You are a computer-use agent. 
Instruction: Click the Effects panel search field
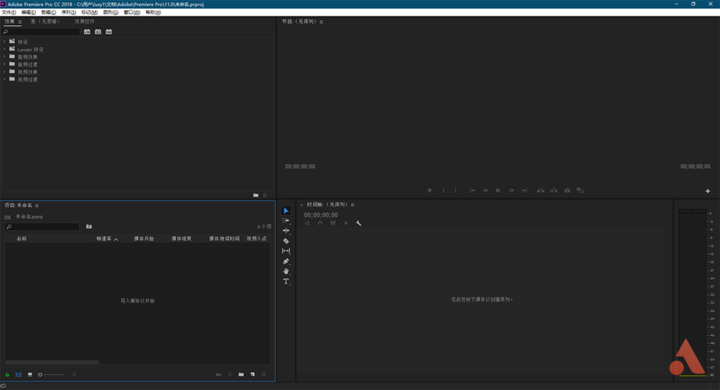tap(41, 32)
